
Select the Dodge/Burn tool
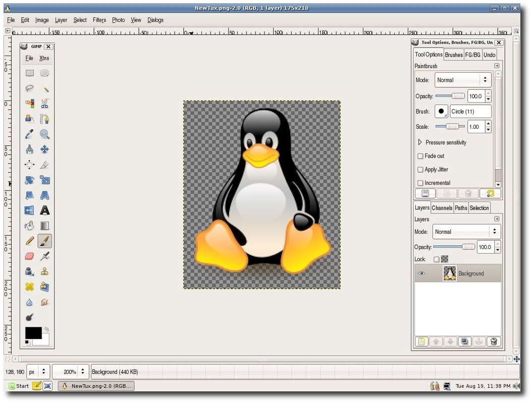click(x=29, y=318)
